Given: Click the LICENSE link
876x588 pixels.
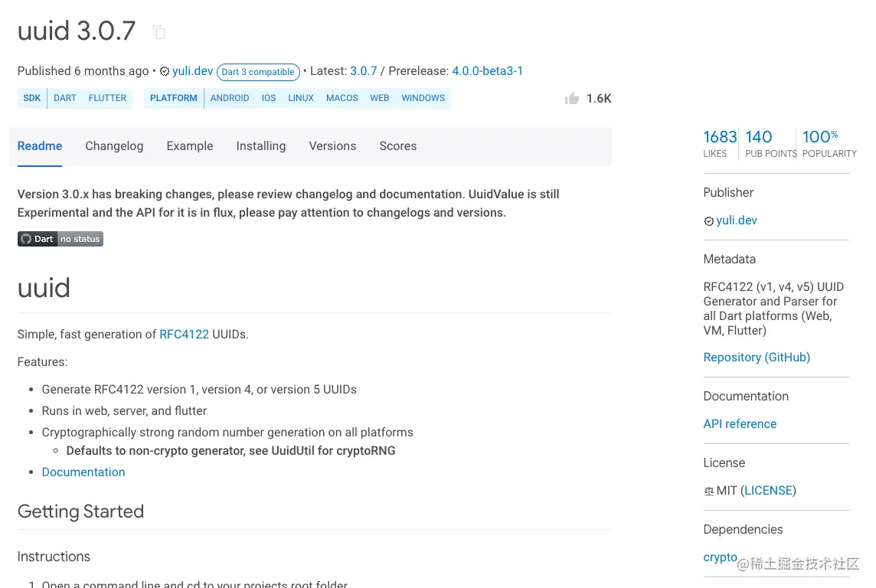Looking at the screenshot, I should tap(769, 491).
